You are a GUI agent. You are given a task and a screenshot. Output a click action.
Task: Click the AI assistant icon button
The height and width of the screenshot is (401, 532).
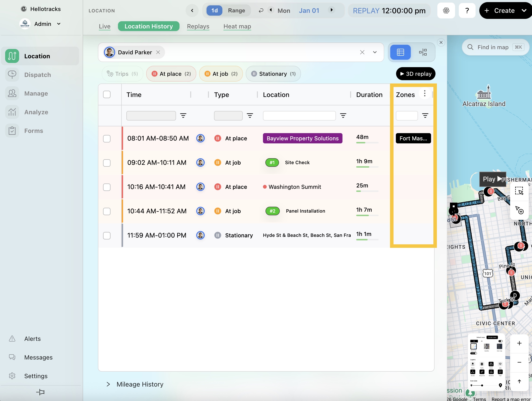(x=446, y=10)
